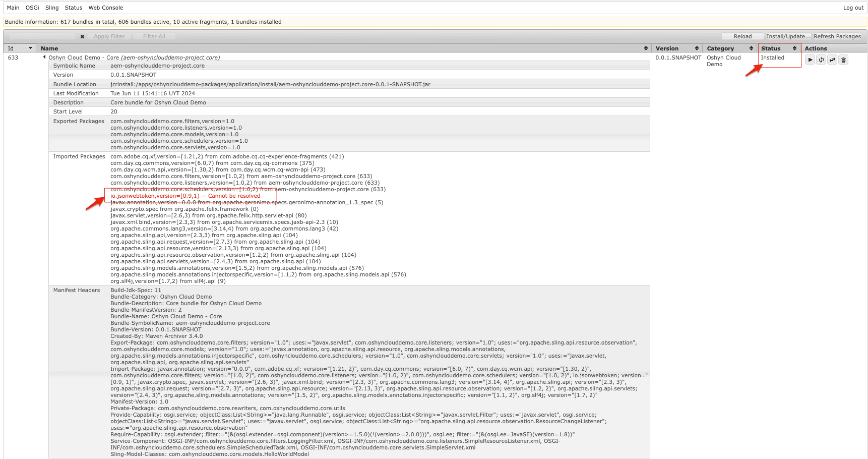Click the Actions column header
868x459 pixels.
point(816,48)
